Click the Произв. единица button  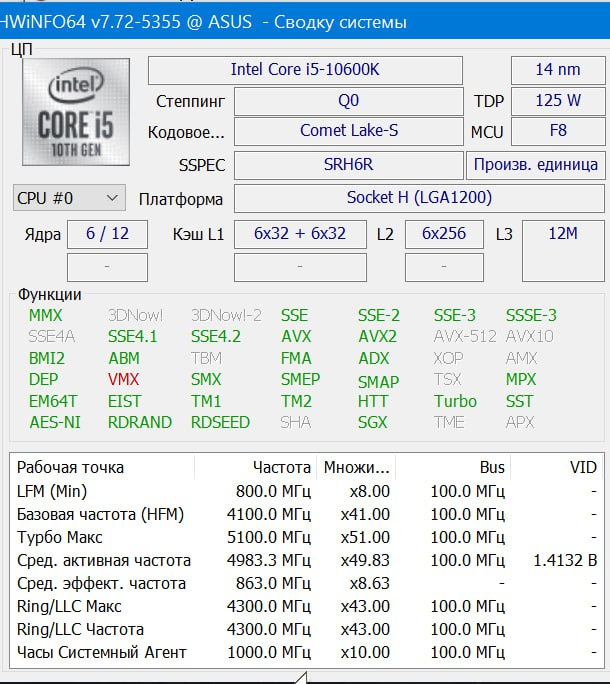[536, 165]
